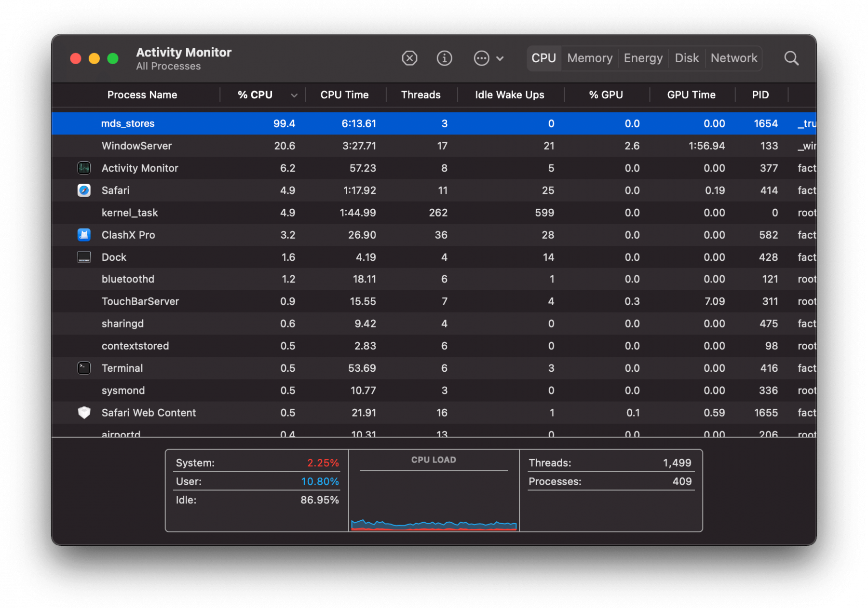Click the Terminal app icon
This screenshot has height=608, width=868.
click(x=84, y=368)
